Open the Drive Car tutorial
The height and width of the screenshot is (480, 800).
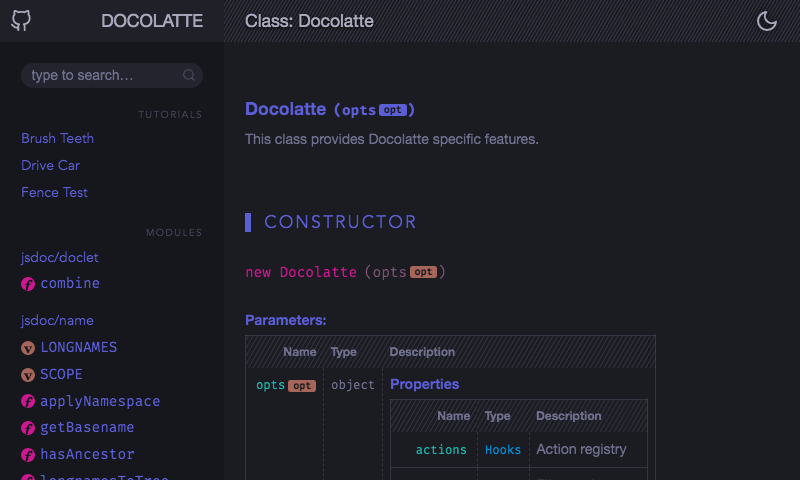point(50,165)
